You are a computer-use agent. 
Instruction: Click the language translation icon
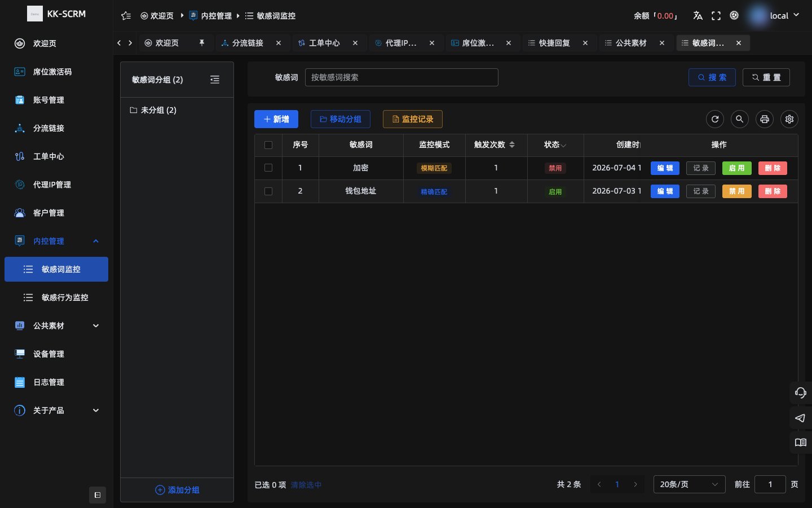point(698,16)
